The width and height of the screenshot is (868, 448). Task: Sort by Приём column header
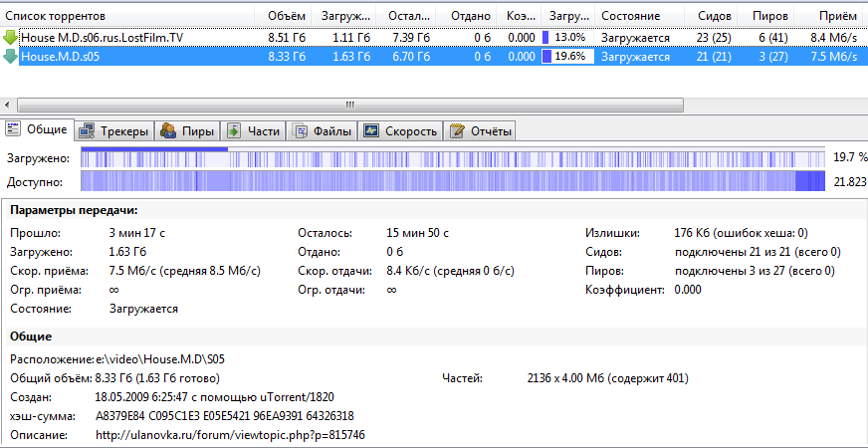[x=830, y=17]
